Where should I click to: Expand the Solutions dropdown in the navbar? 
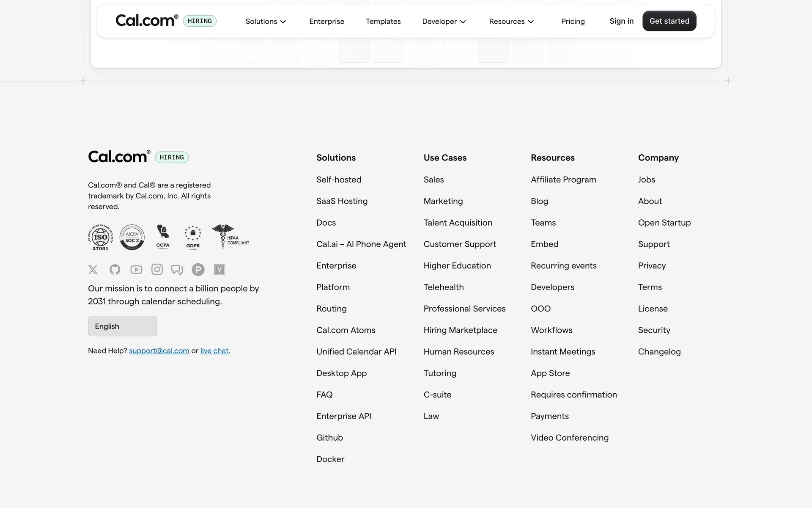click(266, 22)
